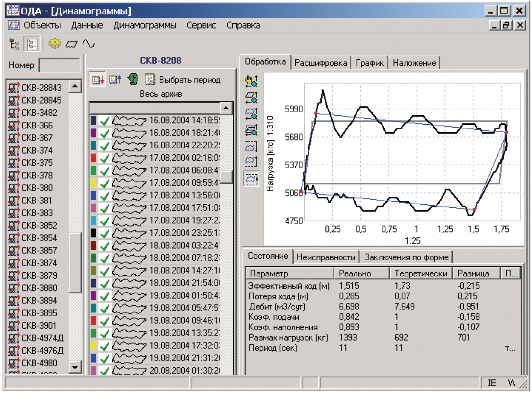Click the yellow color swatch for 17.08.2004 09:59
532x394 pixels.
coord(94,183)
